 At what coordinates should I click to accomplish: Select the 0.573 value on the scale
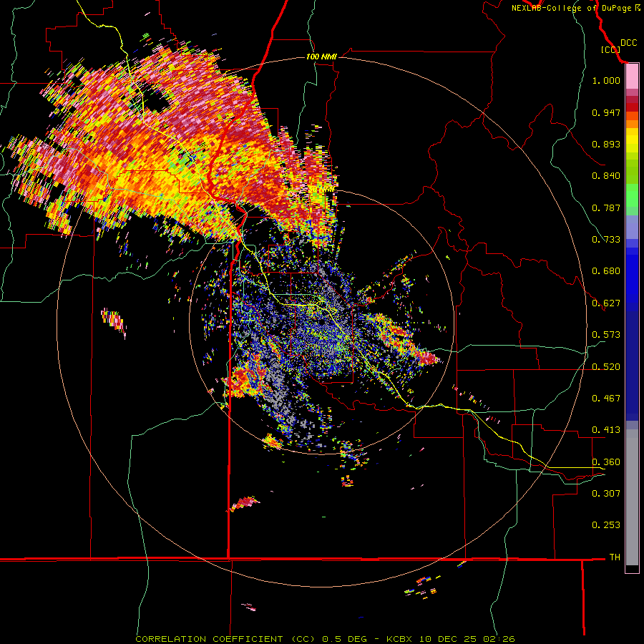pyautogui.click(x=606, y=335)
